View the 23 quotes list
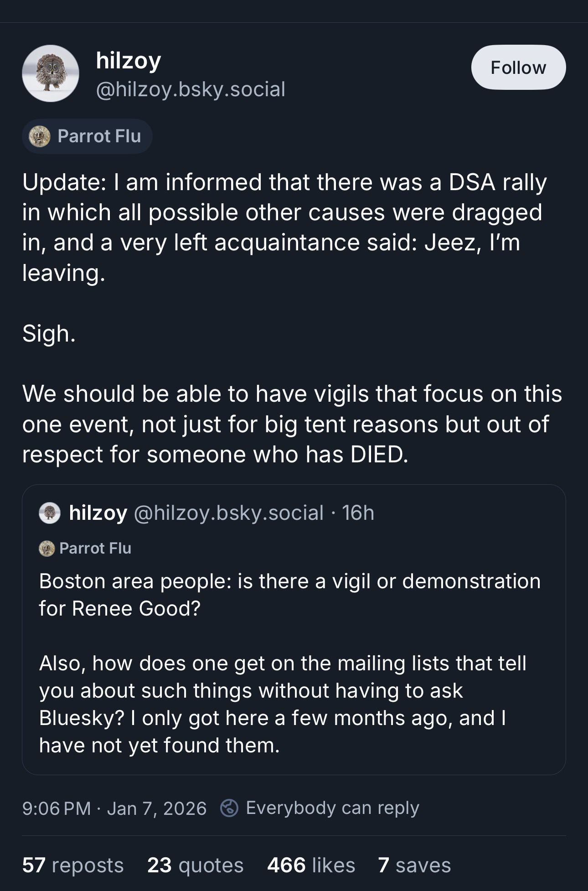The height and width of the screenshot is (891, 588). (195, 865)
